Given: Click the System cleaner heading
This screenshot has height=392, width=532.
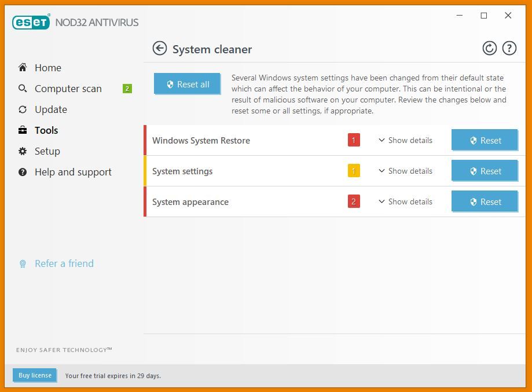Looking at the screenshot, I should (212, 49).
